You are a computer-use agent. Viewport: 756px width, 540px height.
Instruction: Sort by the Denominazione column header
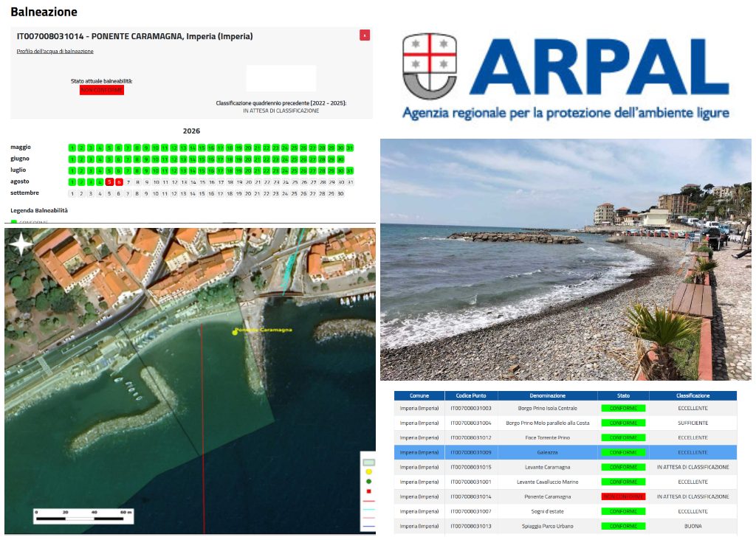click(x=547, y=395)
